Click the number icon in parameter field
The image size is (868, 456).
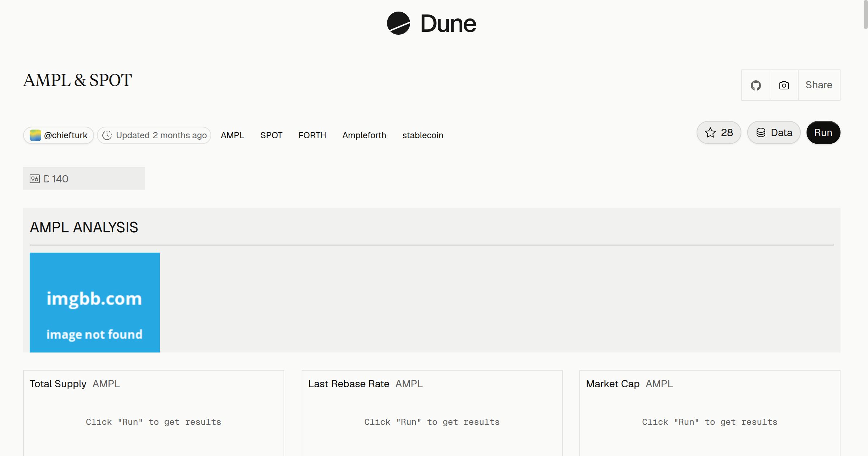click(x=35, y=179)
